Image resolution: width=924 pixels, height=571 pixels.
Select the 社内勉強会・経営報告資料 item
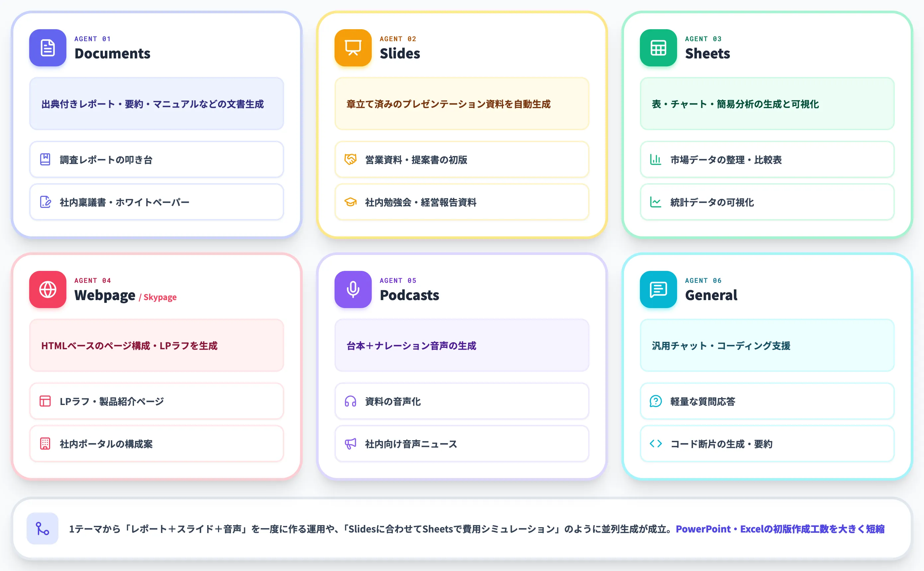(462, 202)
